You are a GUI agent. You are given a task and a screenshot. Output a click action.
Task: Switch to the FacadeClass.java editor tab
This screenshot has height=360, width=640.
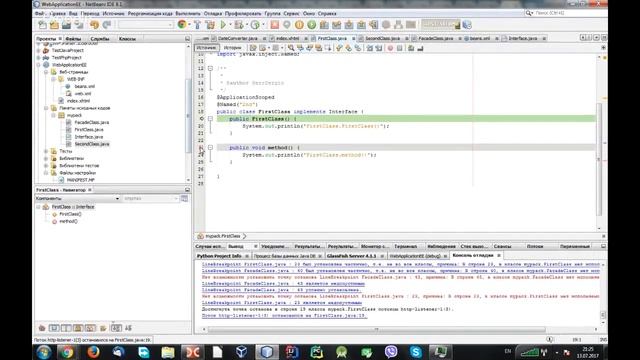[436, 38]
